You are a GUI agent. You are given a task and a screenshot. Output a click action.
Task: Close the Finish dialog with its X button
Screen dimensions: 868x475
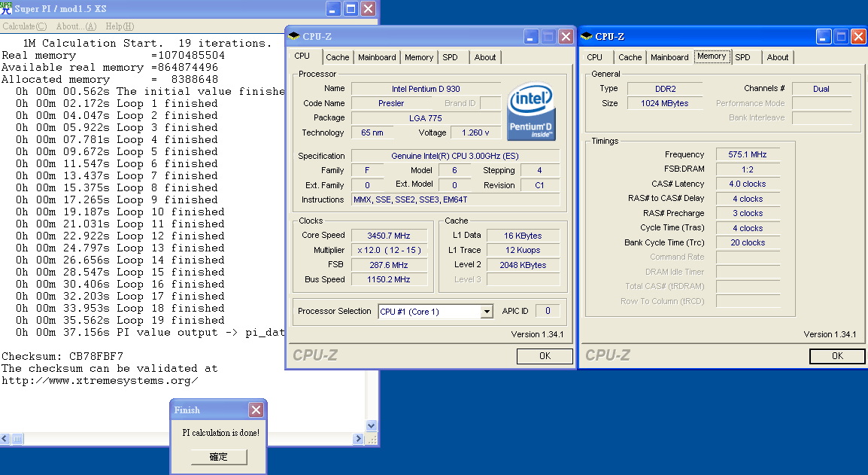256,410
